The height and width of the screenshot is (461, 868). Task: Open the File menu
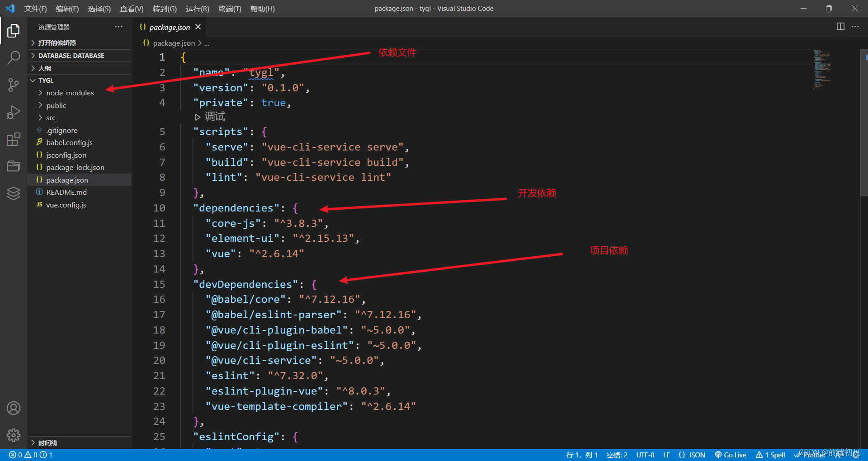pyautogui.click(x=35, y=9)
